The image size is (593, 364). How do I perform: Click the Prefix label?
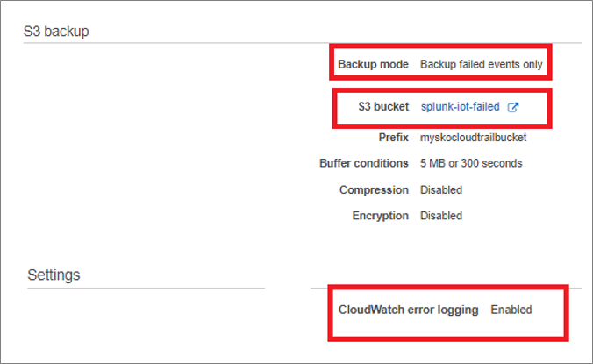(394, 137)
